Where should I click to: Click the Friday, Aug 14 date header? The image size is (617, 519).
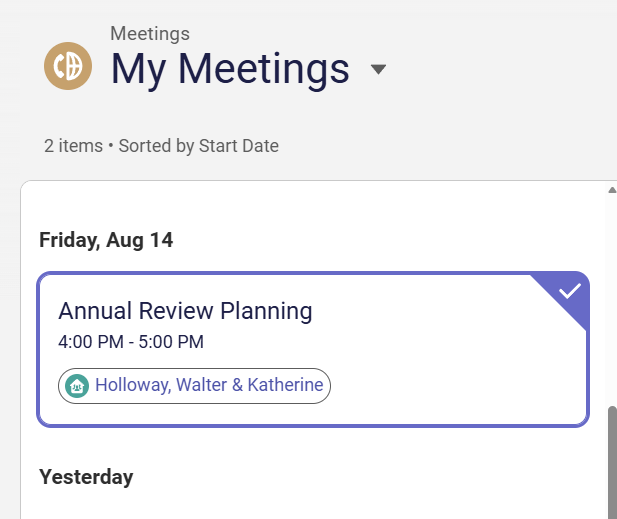106,240
